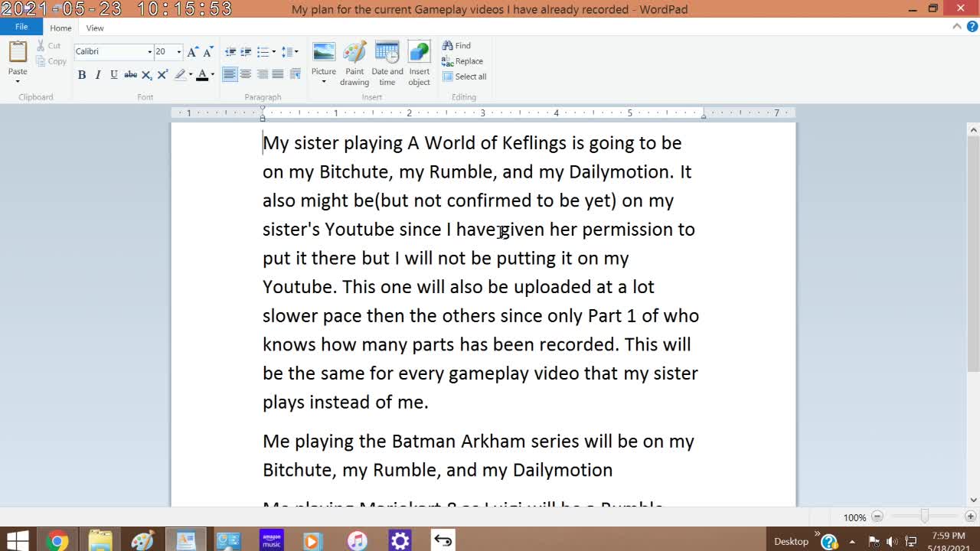Click the Cut scissors button

pyautogui.click(x=48, y=46)
